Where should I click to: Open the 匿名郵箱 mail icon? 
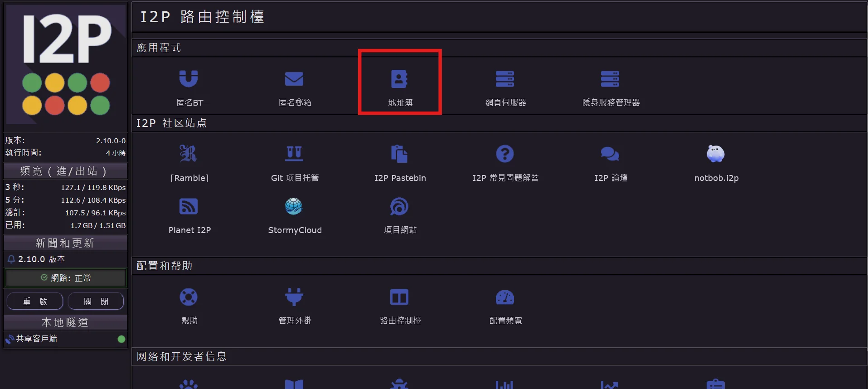pyautogui.click(x=294, y=79)
